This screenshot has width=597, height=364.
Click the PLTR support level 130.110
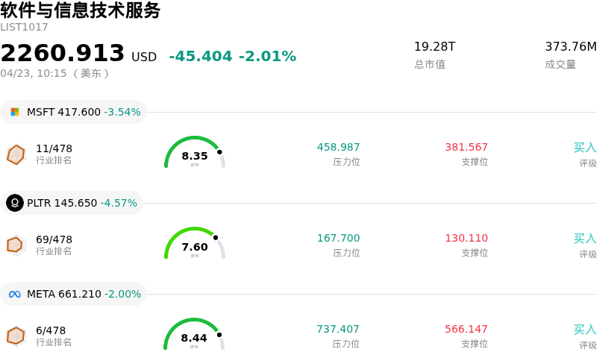coord(466,239)
